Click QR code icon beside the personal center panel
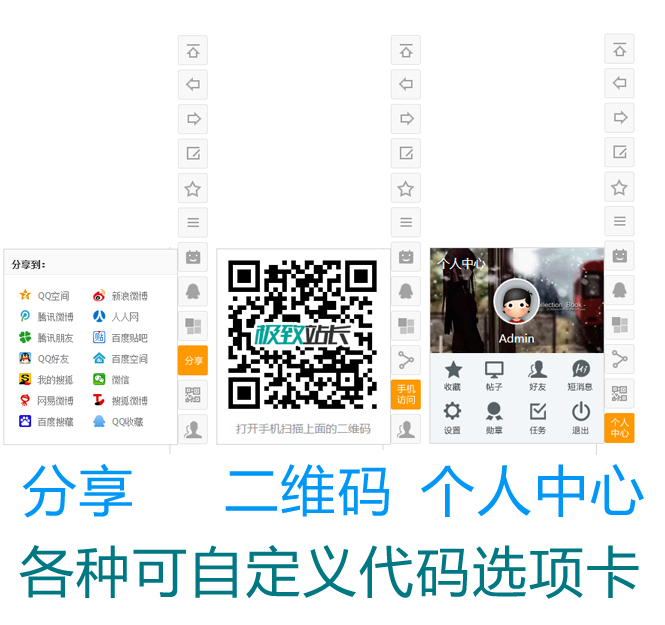 coord(619,393)
